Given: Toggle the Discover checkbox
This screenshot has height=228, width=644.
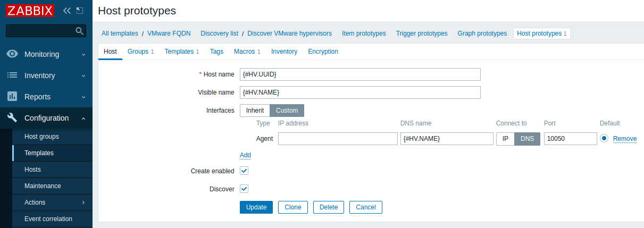Looking at the screenshot, I should (244, 189).
